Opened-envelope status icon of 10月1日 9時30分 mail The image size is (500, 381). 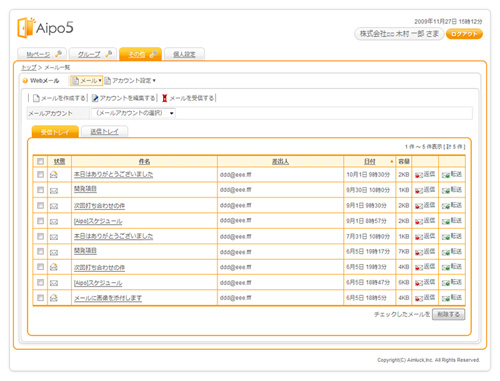(54, 174)
